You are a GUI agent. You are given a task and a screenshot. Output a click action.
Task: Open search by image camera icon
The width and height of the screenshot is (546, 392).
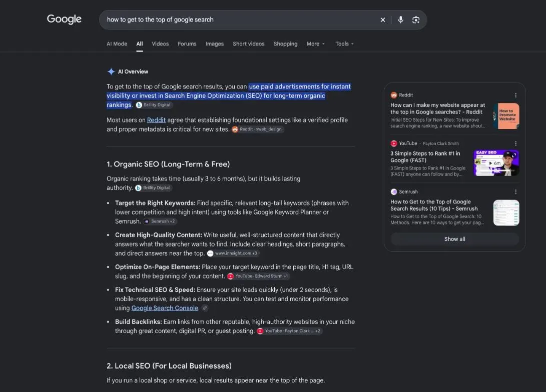[x=416, y=20]
